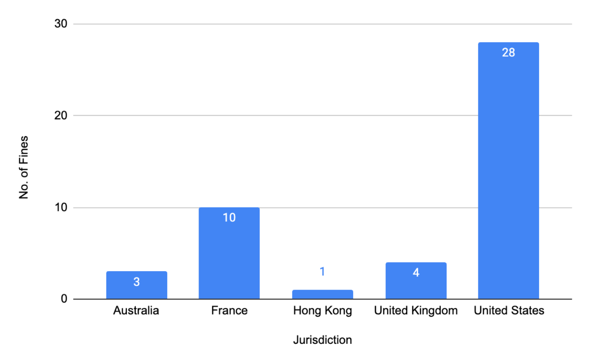This screenshot has height=364, width=589.
Task: Select the United Kingdom axis label
Action: 416,310
